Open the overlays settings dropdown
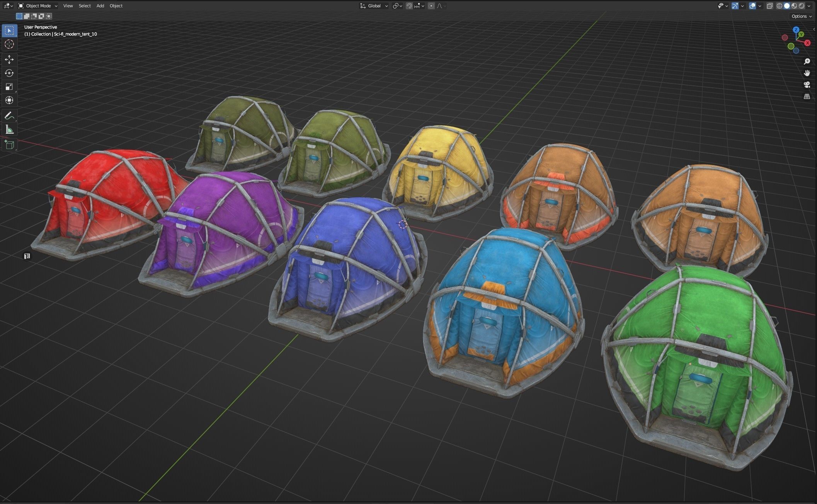 click(x=759, y=6)
